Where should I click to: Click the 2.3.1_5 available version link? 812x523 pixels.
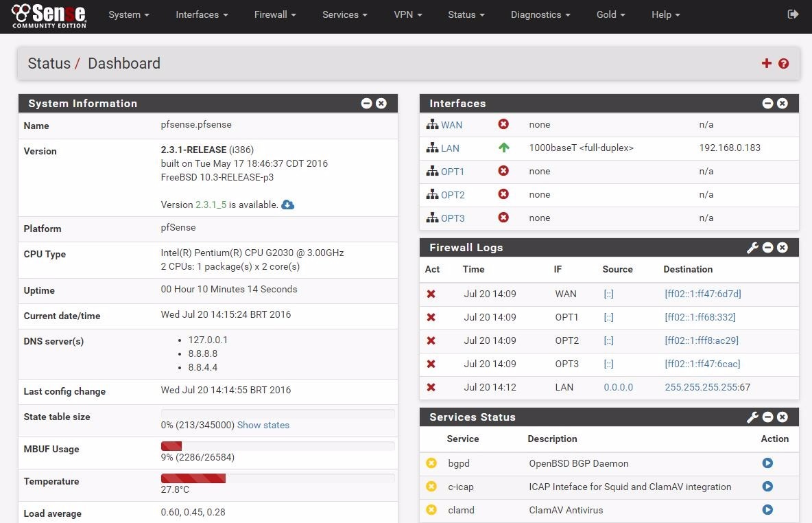(x=211, y=205)
